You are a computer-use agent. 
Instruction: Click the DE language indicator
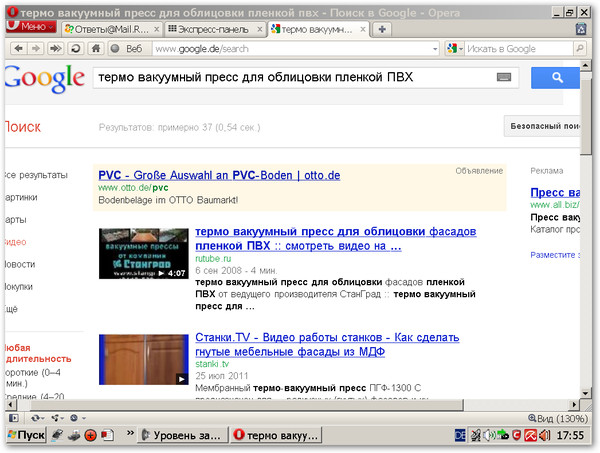460,435
